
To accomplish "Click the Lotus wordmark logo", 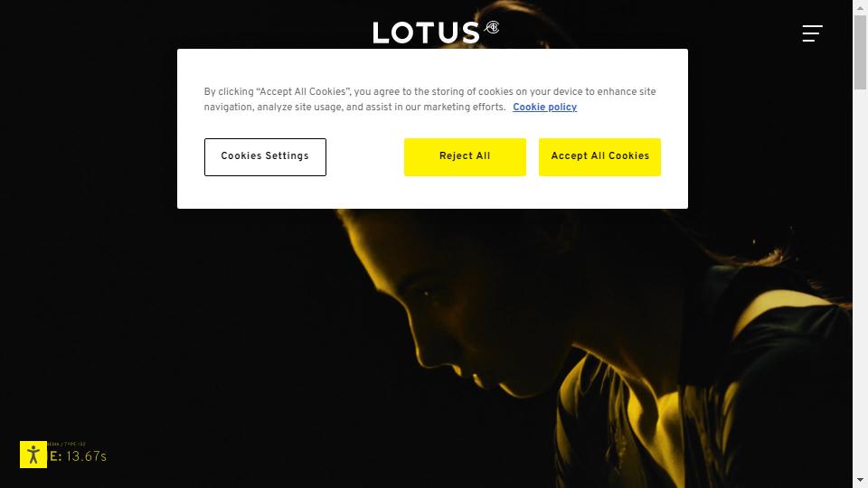I will 426,33.
